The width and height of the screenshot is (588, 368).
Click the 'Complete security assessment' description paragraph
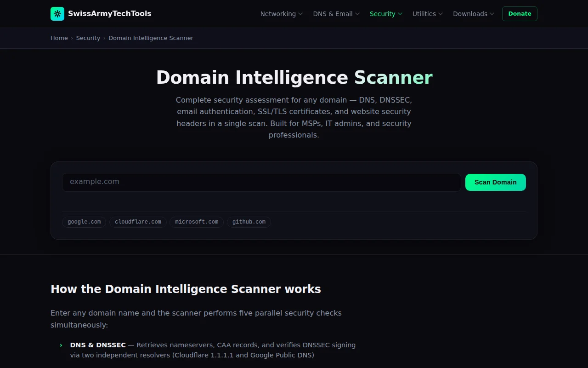pyautogui.click(x=294, y=117)
